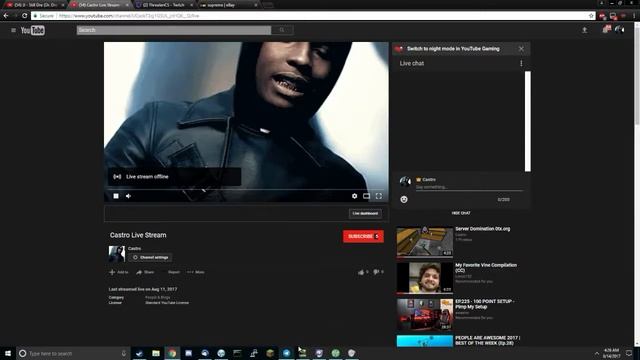
Task: Open the Castro channel name link
Action: 134,248
